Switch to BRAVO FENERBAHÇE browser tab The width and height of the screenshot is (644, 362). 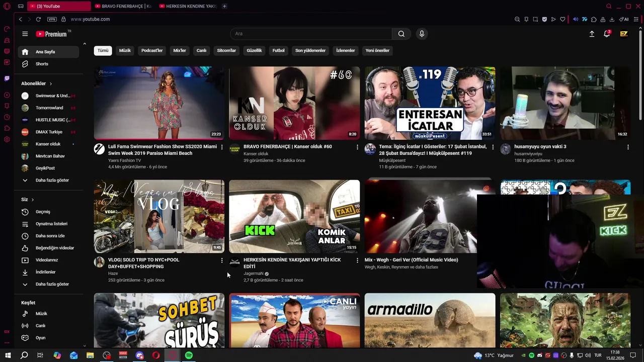pyautogui.click(x=124, y=6)
